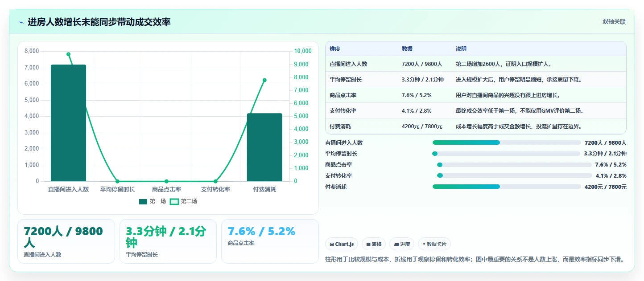Click the note about 承接质量下降

[519, 80]
